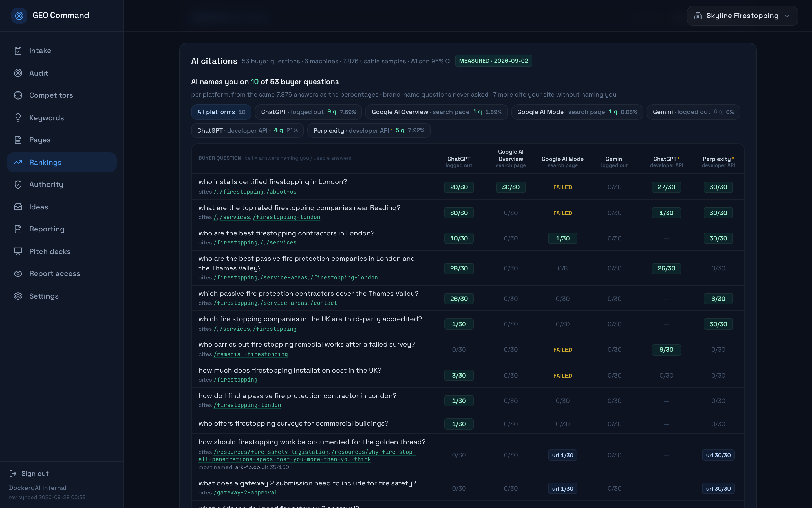The image size is (812, 508).
Task: Click the 9/30 ChatGPT developer API cell
Action: tap(667, 350)
